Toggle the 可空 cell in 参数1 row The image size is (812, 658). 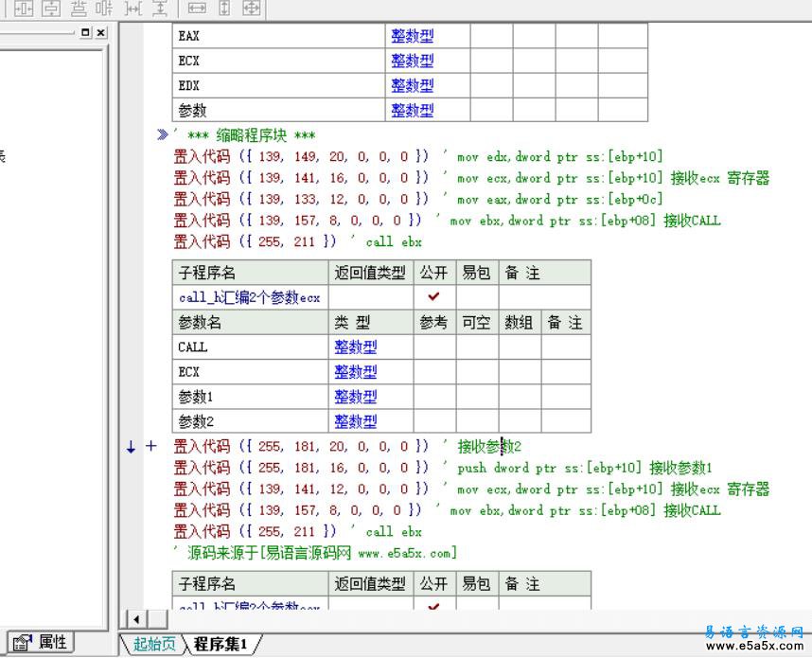477,397
